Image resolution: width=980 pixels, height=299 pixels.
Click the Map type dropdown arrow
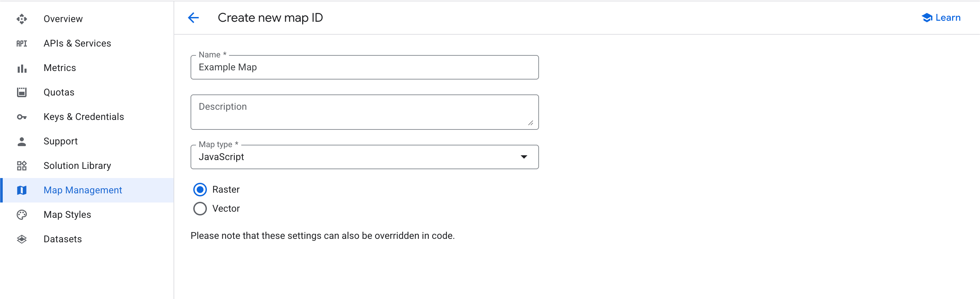524,157
